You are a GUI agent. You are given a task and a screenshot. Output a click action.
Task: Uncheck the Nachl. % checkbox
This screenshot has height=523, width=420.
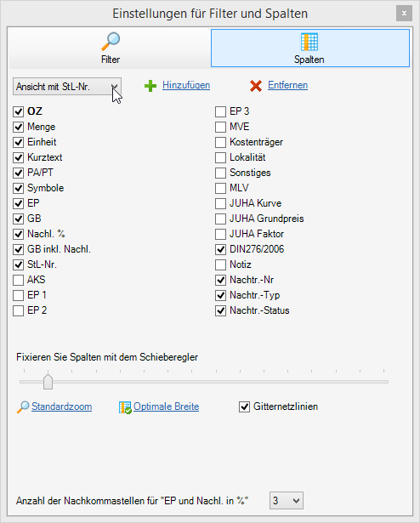tap(19, 234)
